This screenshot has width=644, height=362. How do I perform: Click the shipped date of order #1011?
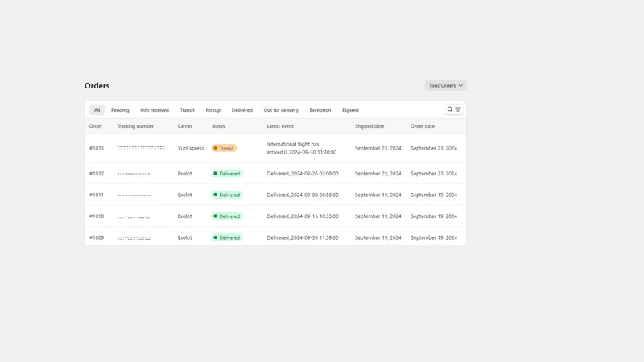378,195
